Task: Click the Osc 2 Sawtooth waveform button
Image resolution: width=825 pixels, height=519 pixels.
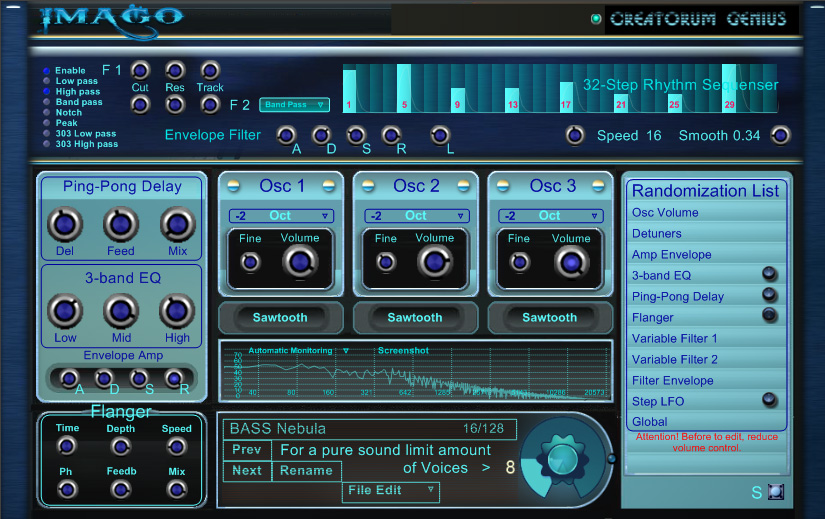Action: click(415, 317)
